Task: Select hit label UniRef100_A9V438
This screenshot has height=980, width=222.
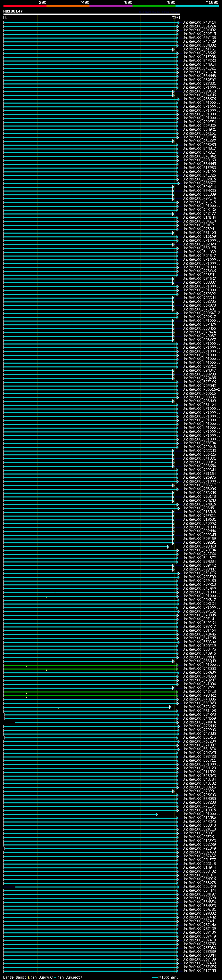Action: click(x=199, y=38)
